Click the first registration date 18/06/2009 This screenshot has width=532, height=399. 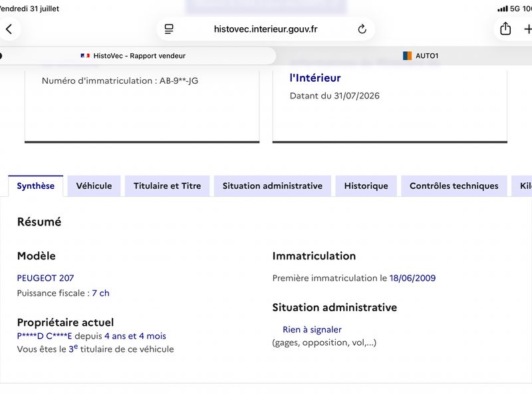(x=412, y=278)
